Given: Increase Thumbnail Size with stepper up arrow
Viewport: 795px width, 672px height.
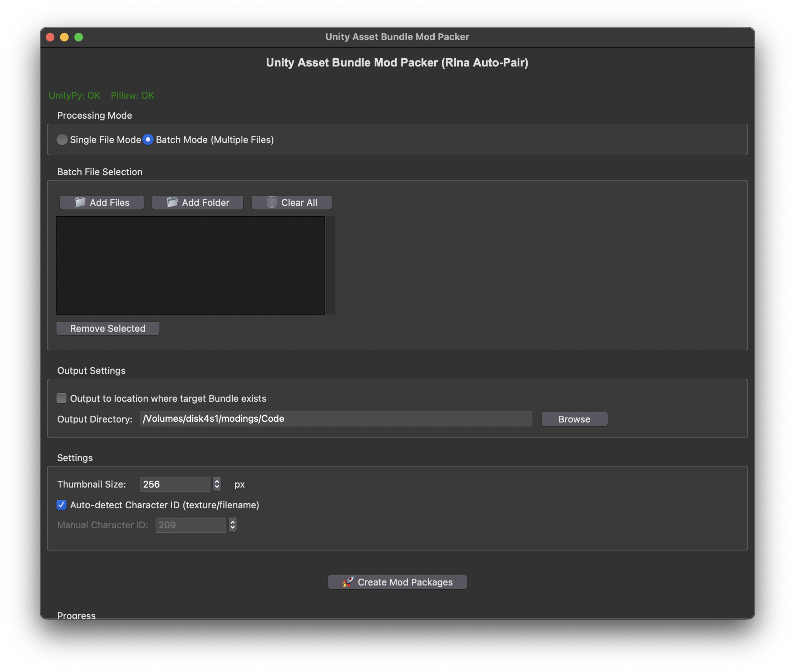Looking at the screenshot, I should (217, 481).
